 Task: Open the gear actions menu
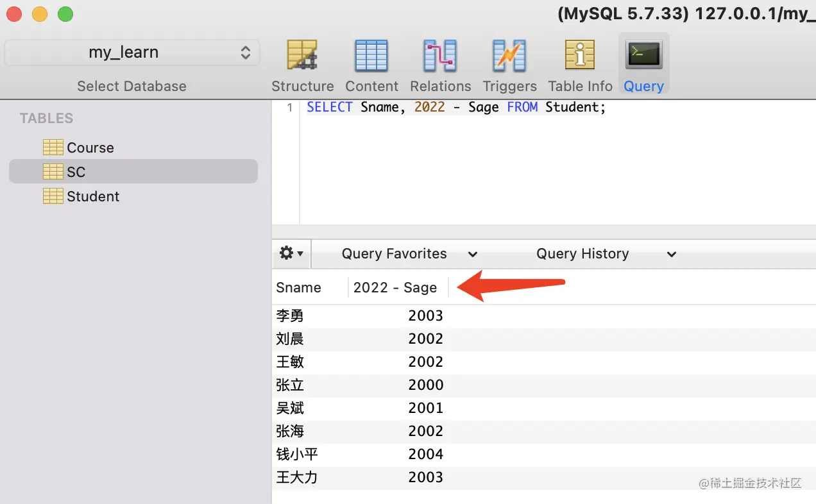coord(291,253)
